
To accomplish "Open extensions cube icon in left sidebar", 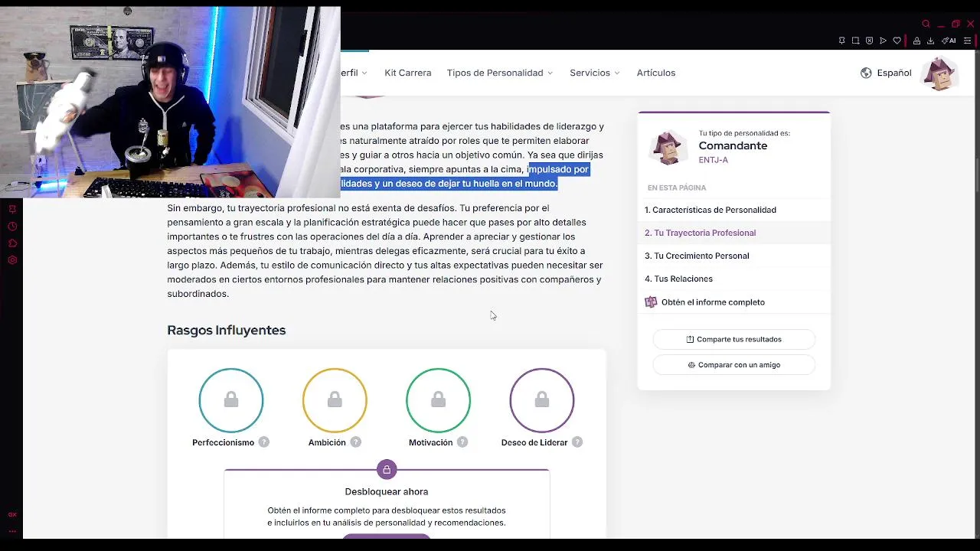I will coord(12,243).
